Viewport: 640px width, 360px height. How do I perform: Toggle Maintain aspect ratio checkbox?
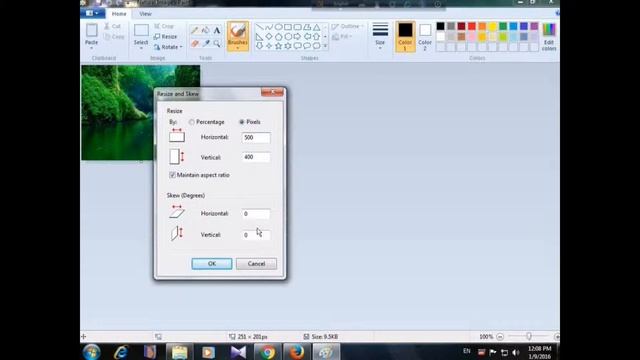[x=172, y=175]
